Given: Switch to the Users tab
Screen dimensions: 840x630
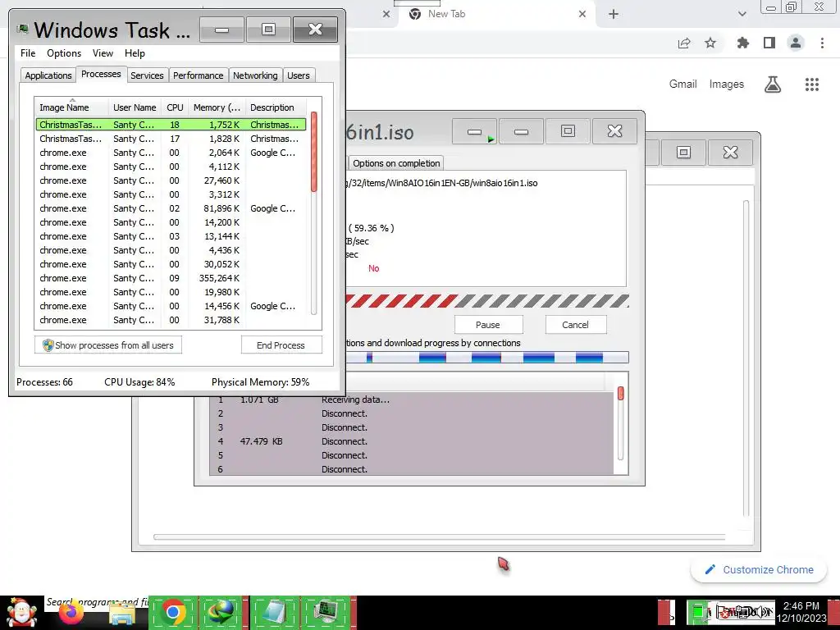Looking at the screenshot, I should click(x=299, y=75).
